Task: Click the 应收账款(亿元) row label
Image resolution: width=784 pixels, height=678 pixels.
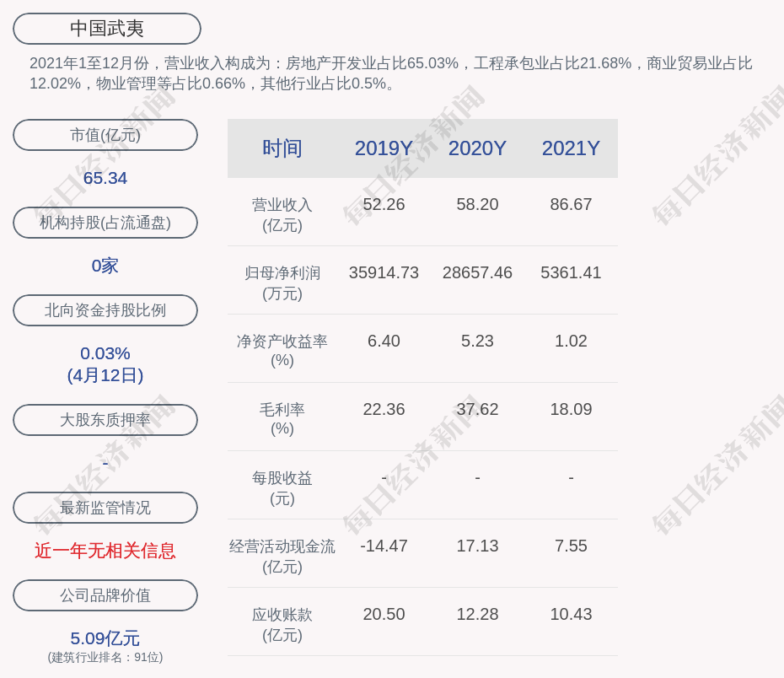Action: click(x=282, y=625)
